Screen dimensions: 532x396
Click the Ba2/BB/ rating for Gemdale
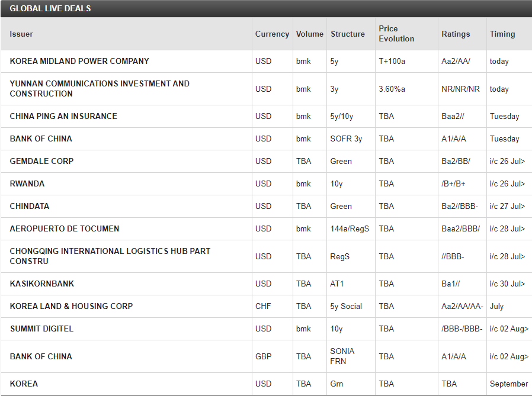click(x=456, y=161)
